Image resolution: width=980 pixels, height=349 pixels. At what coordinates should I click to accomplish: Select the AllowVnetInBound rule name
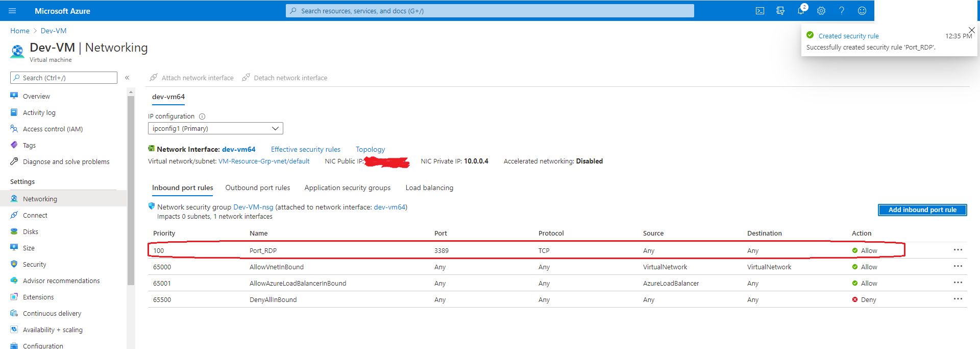point(277,267)
